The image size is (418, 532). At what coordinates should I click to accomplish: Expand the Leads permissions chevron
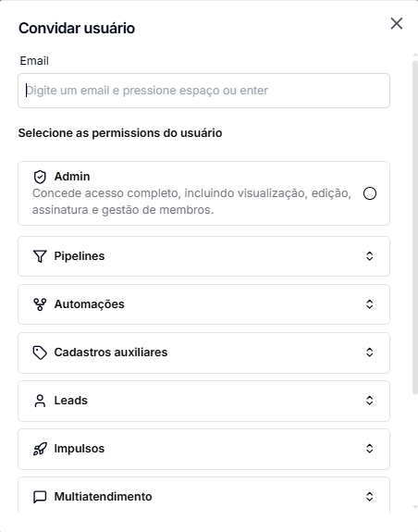370,401
